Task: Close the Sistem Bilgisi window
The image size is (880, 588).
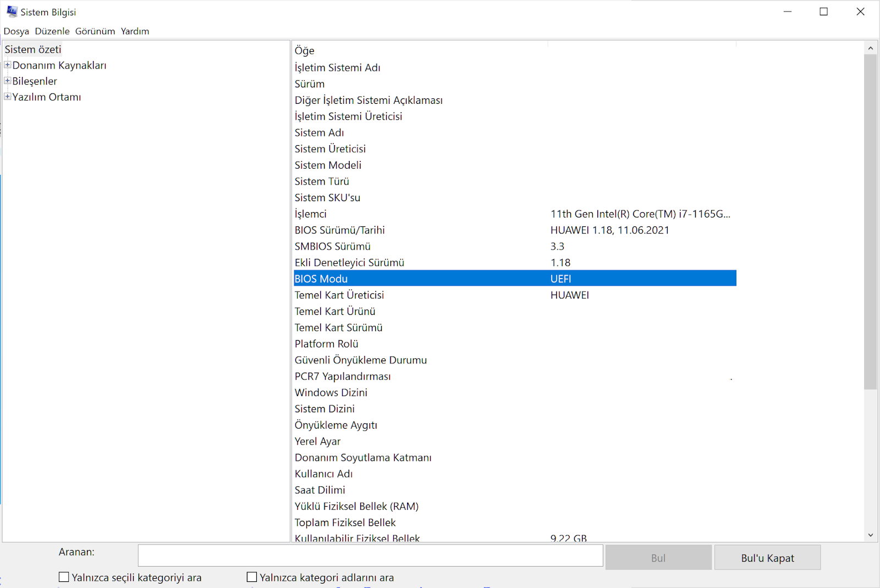Action: [x=861, y=12]
